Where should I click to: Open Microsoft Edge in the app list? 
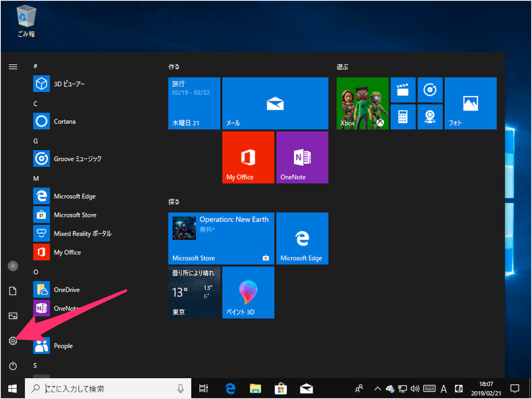point(91,196)
